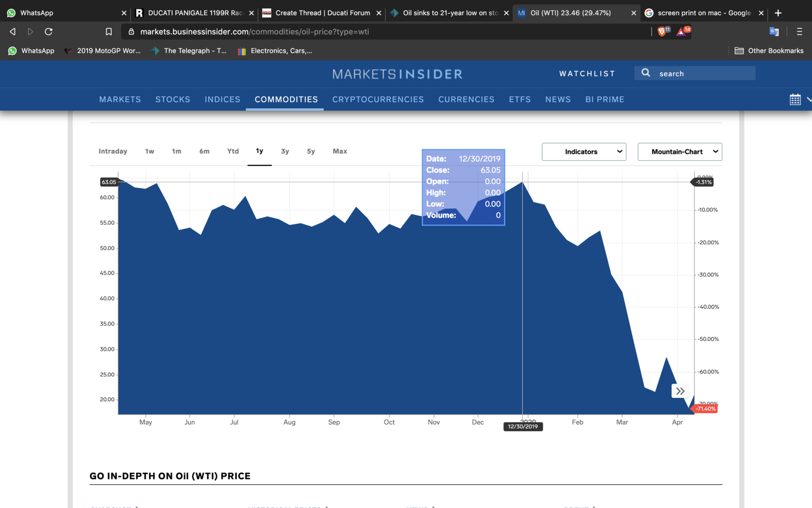Viewport: 812px width, 508px height.
Task: Switch chart range to Max
Action: 340,151
